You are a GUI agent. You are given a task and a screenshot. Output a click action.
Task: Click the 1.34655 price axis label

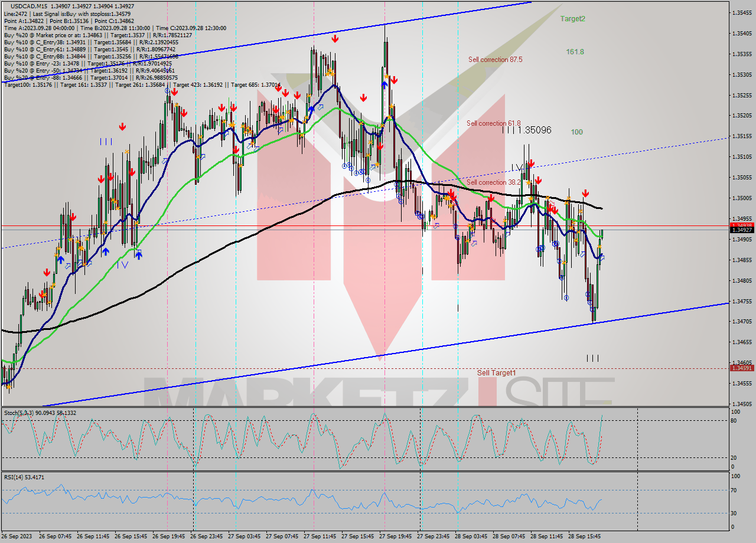coord(742,342)
